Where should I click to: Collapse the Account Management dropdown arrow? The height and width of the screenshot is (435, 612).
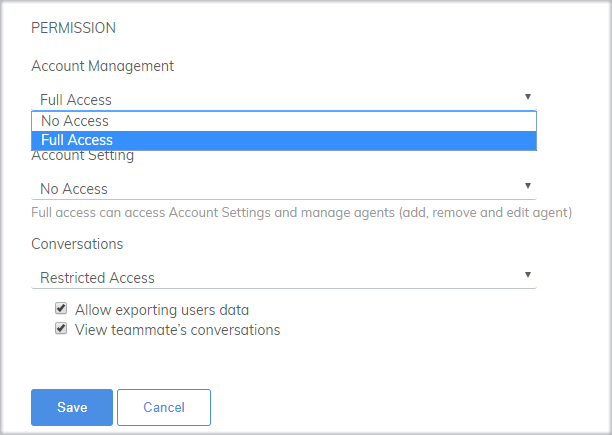[x=528, y=97]
